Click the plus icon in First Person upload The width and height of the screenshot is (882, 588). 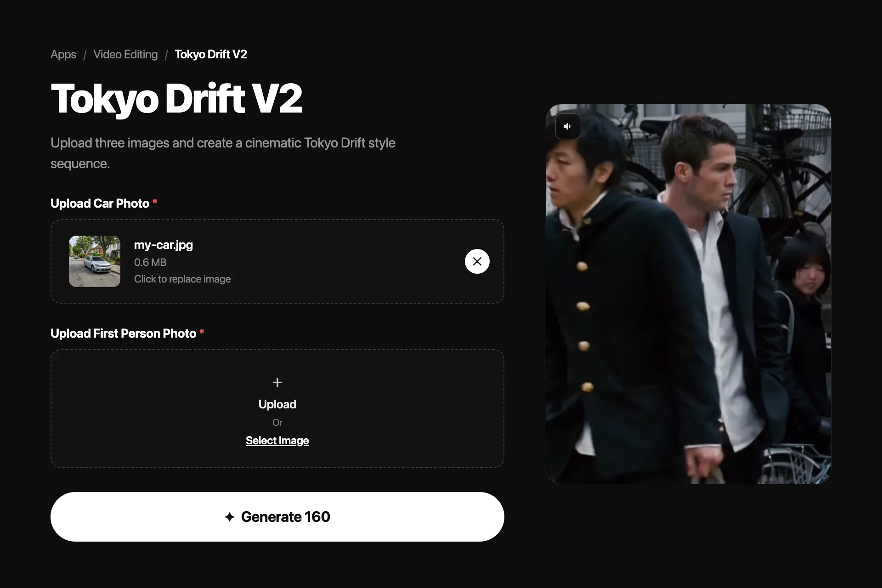tap(277, 382)
